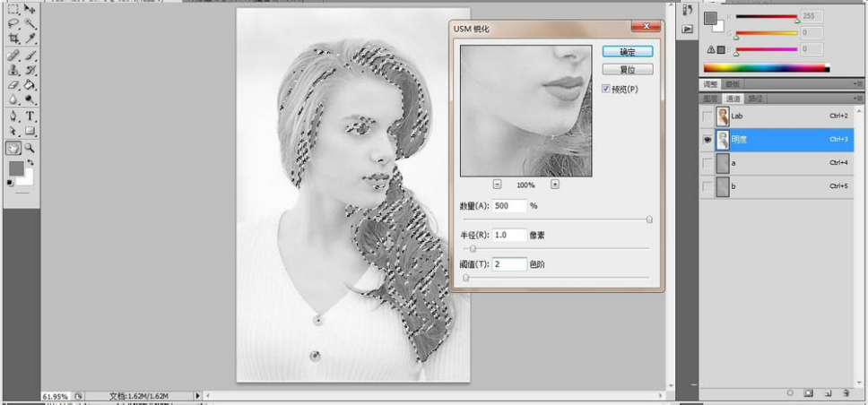
Task: Select the Crop tool
Action: pyautogui.click(x=13, y=39)
